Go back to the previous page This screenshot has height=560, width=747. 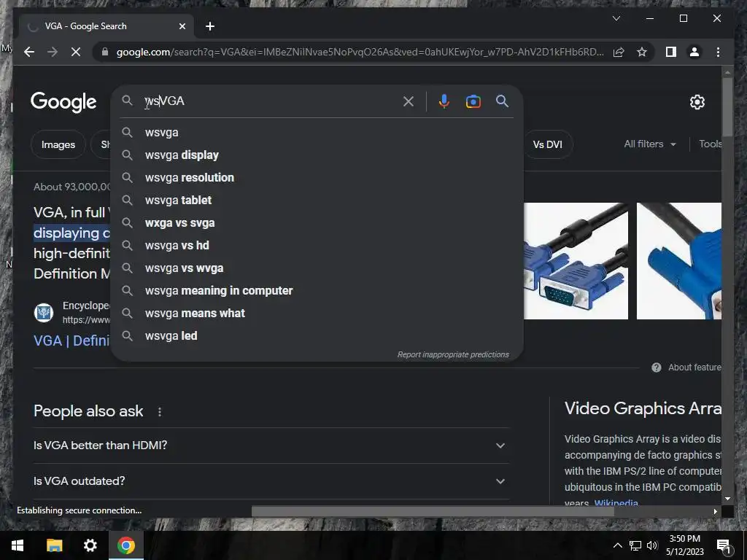(29, 52)
